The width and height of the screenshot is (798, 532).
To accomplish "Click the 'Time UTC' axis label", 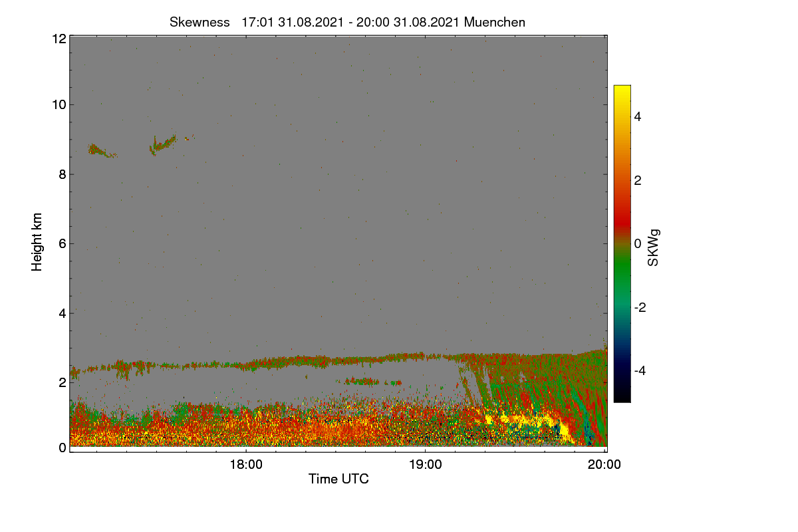I will (338, 479).
